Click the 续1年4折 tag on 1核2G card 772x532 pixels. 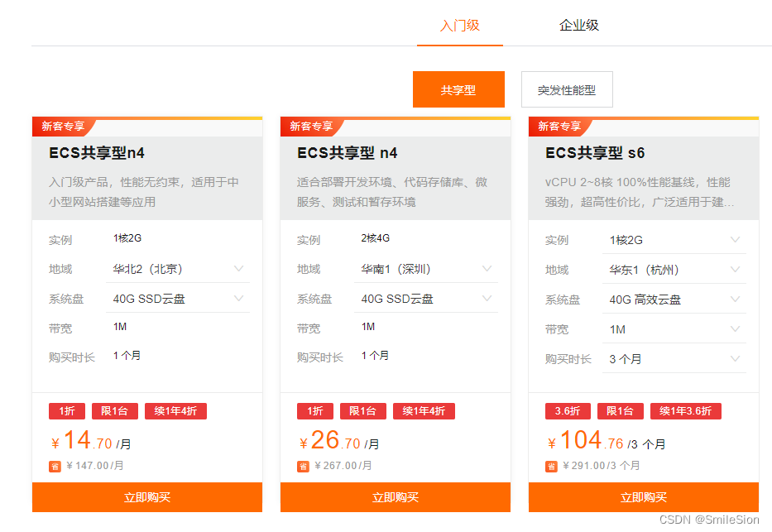click(175, 411)
